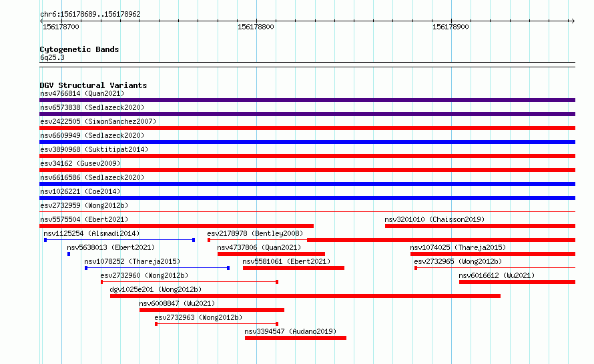
Task: Click esv2178978 (Bentley2008) label
Action: [x=255, y=233]
